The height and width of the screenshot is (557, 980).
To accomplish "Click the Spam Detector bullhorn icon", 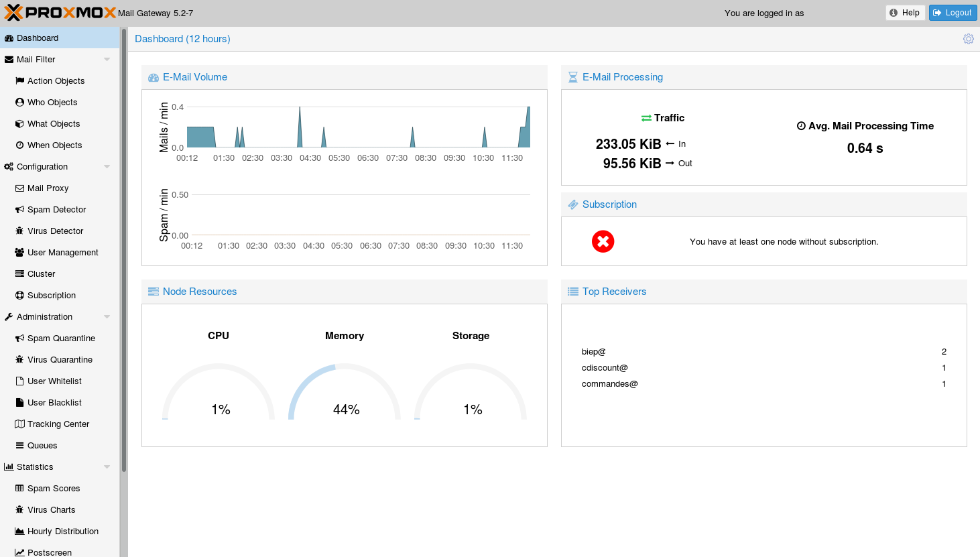I will click(x=19, y=210).
